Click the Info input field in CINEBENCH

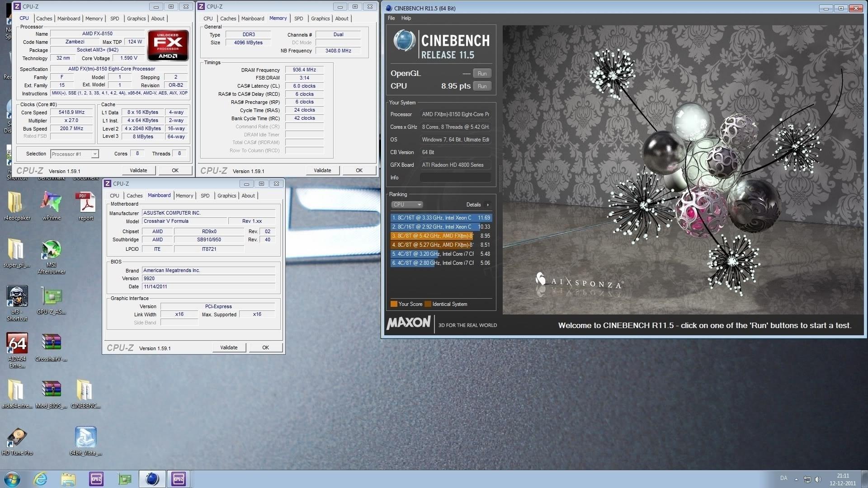pos(455,178)
